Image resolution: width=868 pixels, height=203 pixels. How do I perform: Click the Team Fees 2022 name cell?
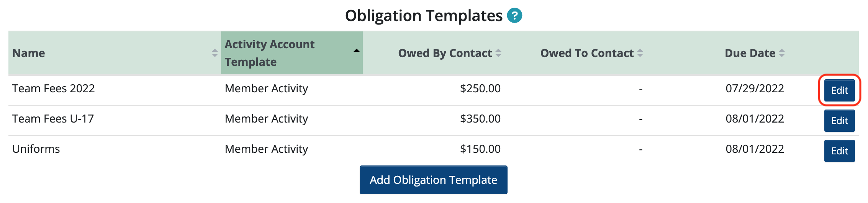(x=53, y=88)
